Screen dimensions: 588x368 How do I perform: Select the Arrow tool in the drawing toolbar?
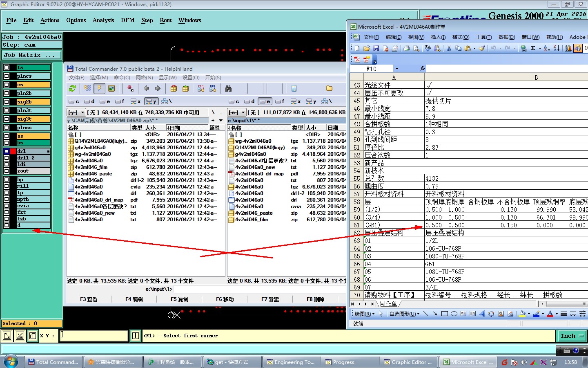(435, 314)
